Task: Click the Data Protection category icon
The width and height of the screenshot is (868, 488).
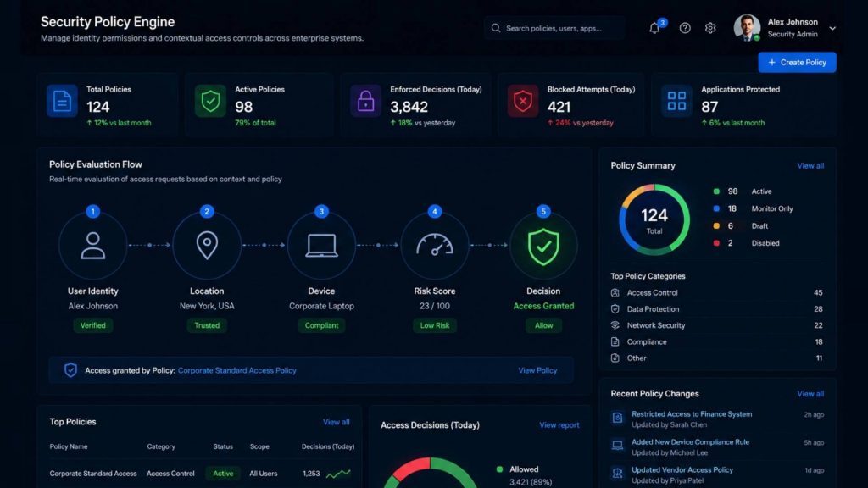Action: click(615, 308)
